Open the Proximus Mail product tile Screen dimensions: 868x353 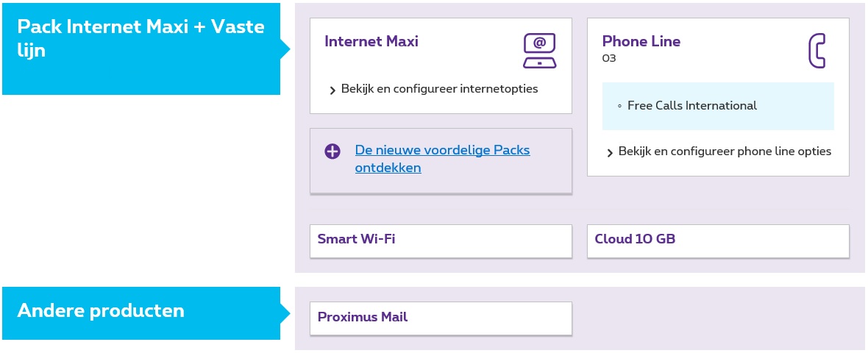tap(441, 318)
